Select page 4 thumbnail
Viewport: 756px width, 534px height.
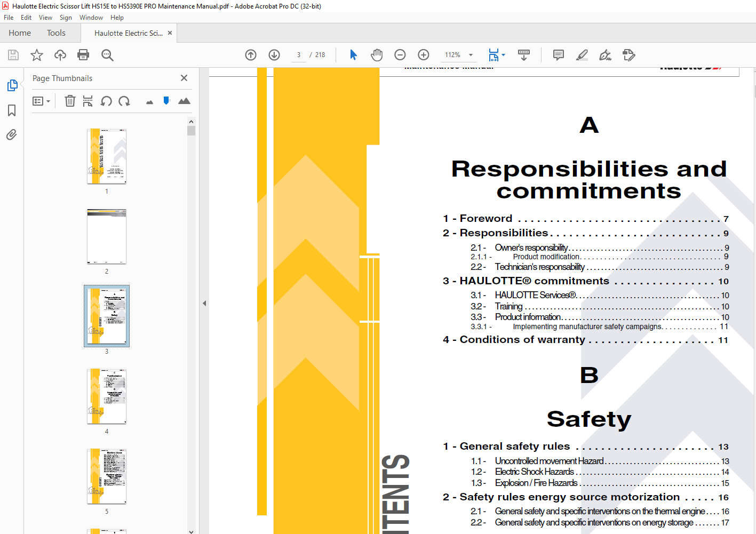107,396
